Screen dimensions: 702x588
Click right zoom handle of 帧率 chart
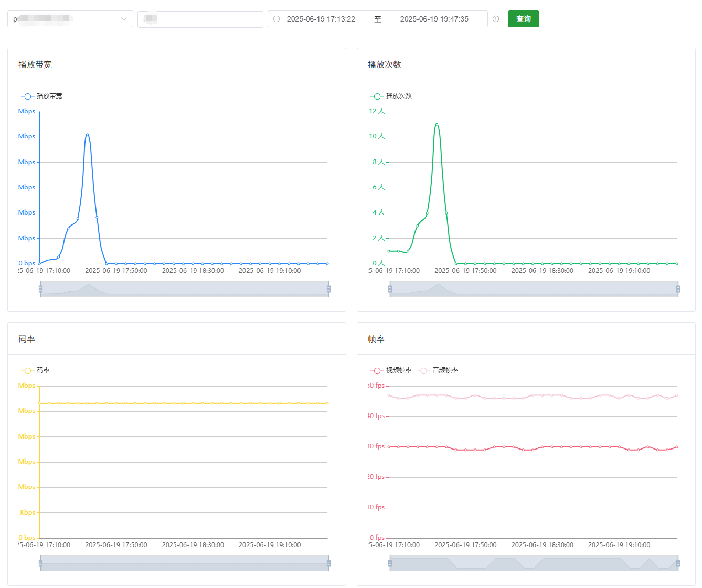click(678, 563)
